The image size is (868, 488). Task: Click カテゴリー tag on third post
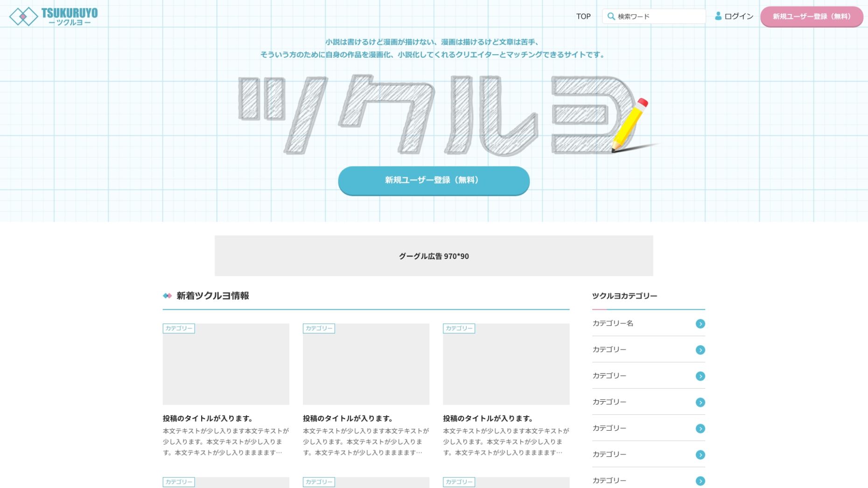pyautogui.click(x=459, y=328)
